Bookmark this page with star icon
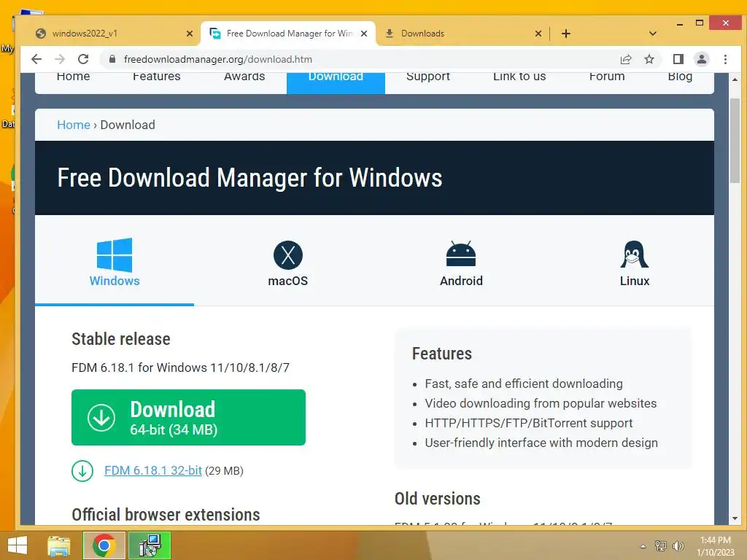The width and height of the screenshot is (747, 560). pyautogui.click(x=649, y=59)
